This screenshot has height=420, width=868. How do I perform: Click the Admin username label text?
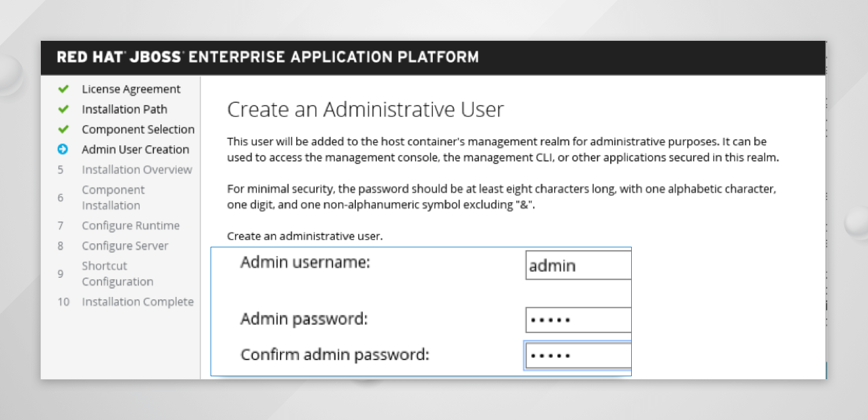[305, 262]
